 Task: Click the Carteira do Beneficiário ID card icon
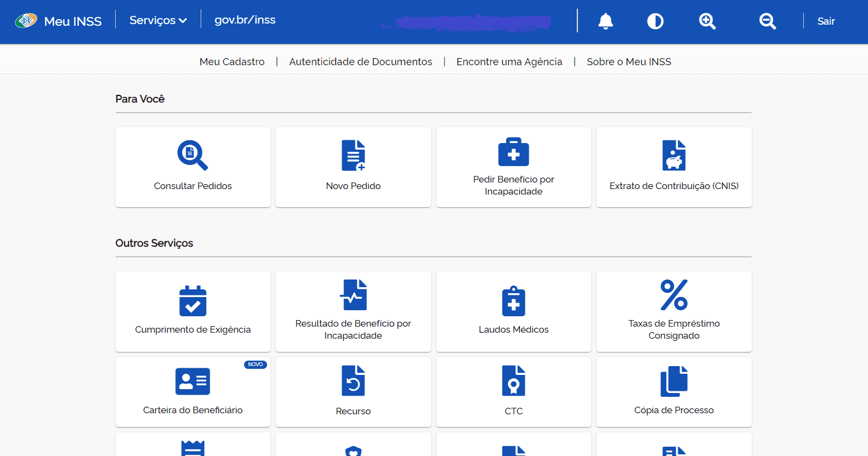point(192,381)
